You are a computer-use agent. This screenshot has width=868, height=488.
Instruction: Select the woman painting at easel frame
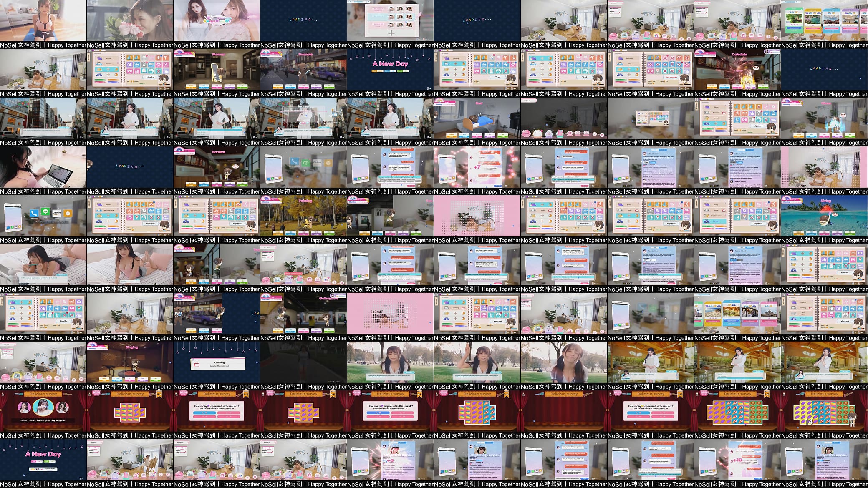point(130,460)
